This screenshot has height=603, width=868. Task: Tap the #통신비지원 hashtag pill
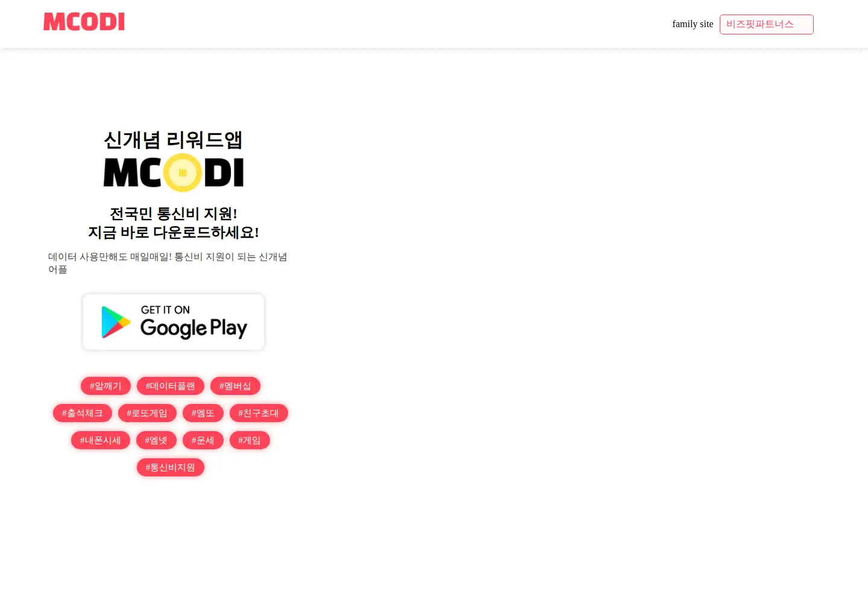171,467
